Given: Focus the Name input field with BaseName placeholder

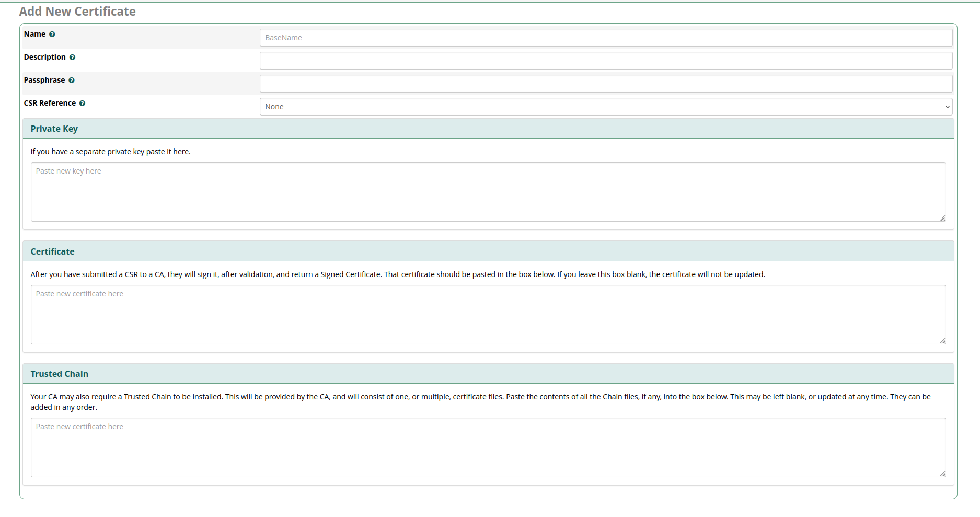Looking at the screenshot, I should [606, 38].
